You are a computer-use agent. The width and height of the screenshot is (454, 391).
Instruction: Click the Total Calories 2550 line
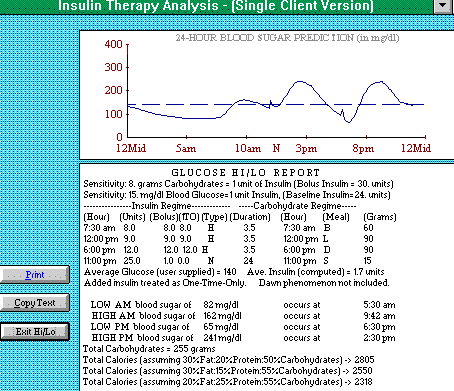(228, 371)
